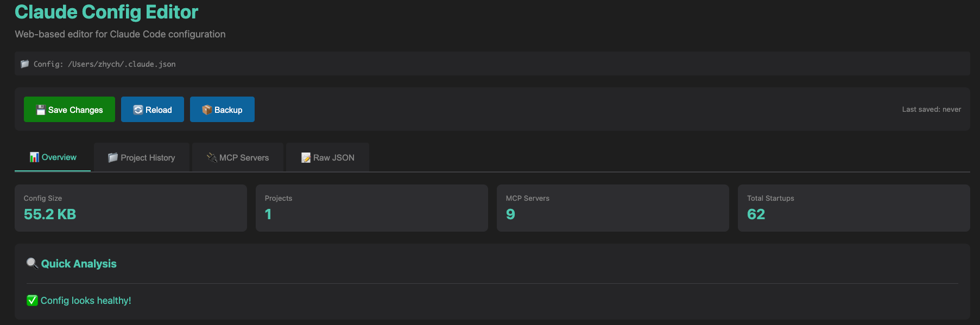
Task: Click the folder icon on Project History tab
Action: [113, 157]
